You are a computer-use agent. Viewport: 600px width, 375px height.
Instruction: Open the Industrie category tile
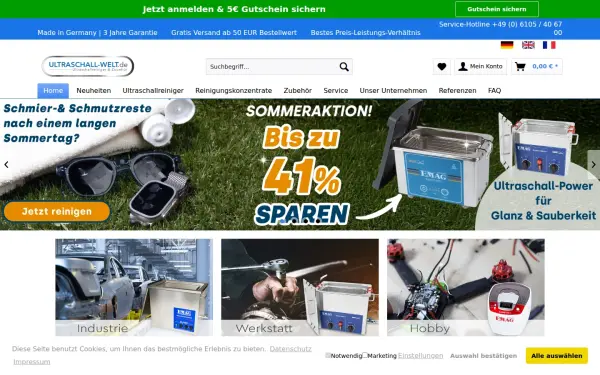tap(134, 287)
